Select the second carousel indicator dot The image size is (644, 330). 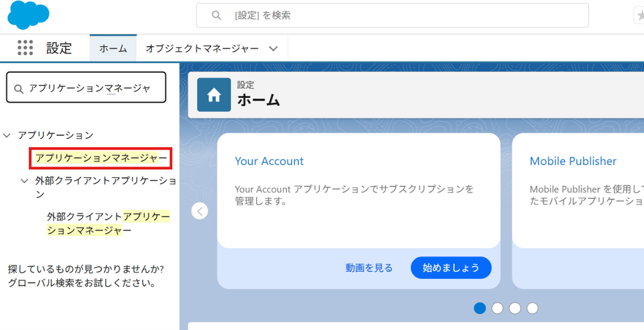497,308
